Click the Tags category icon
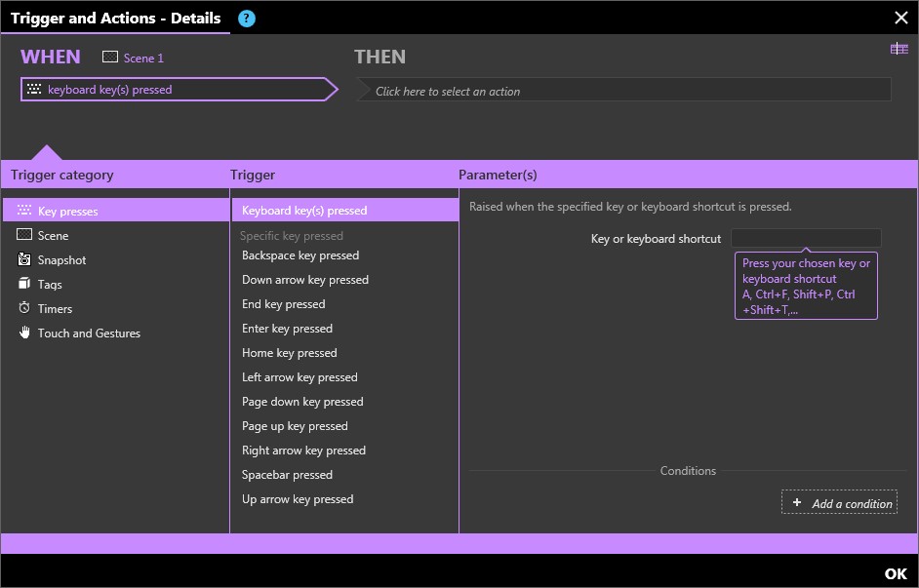Viewport: 919px width, 588px height. pos(24,284)
